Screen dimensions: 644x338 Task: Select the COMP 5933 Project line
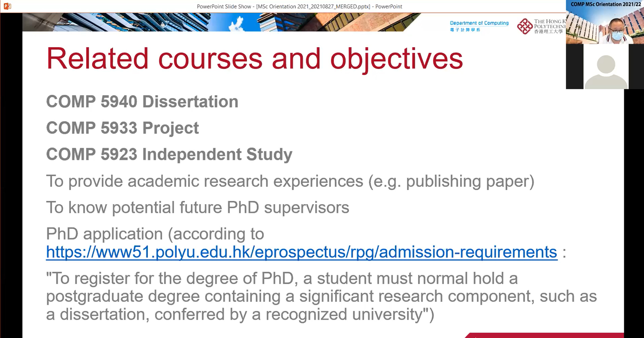122,128
